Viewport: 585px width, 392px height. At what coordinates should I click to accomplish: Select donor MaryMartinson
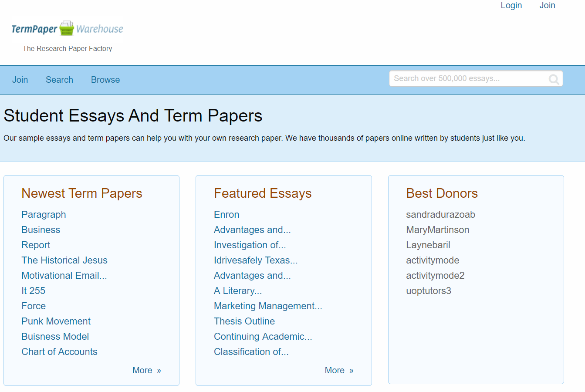click(438, 230)
